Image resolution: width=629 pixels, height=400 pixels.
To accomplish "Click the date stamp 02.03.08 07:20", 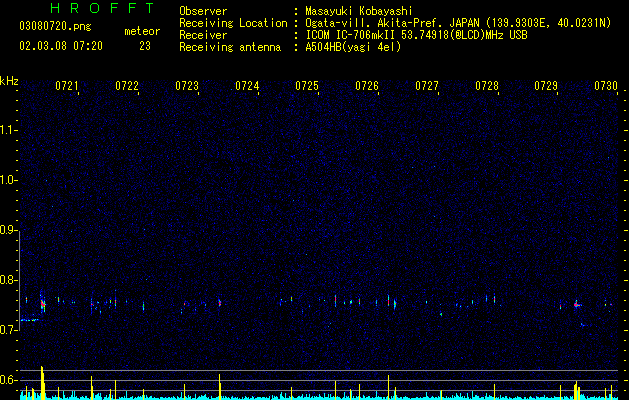I will coord(61,46).
